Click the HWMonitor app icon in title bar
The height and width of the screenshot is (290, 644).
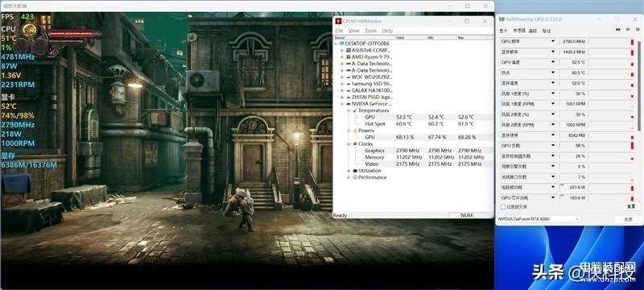338,21
